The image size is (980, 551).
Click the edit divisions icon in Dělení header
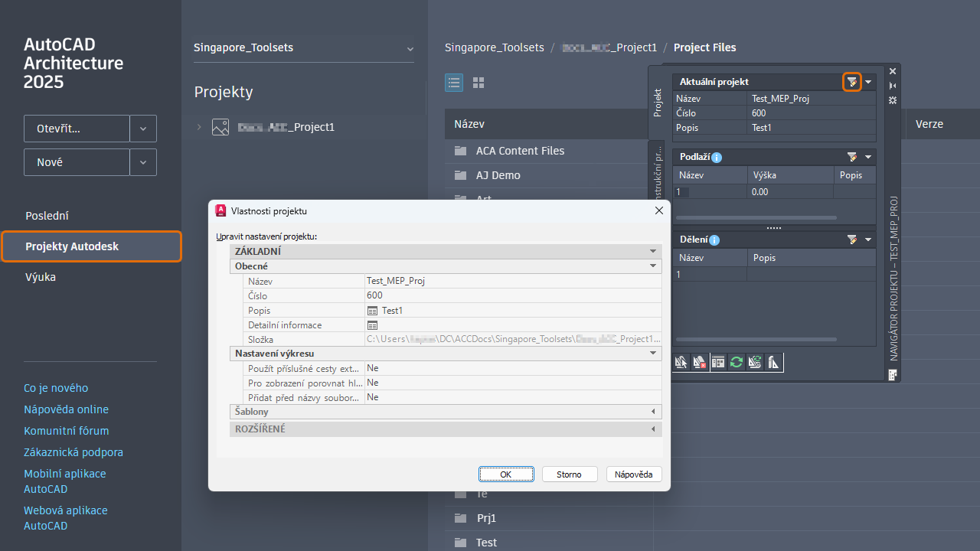[852, 240]
